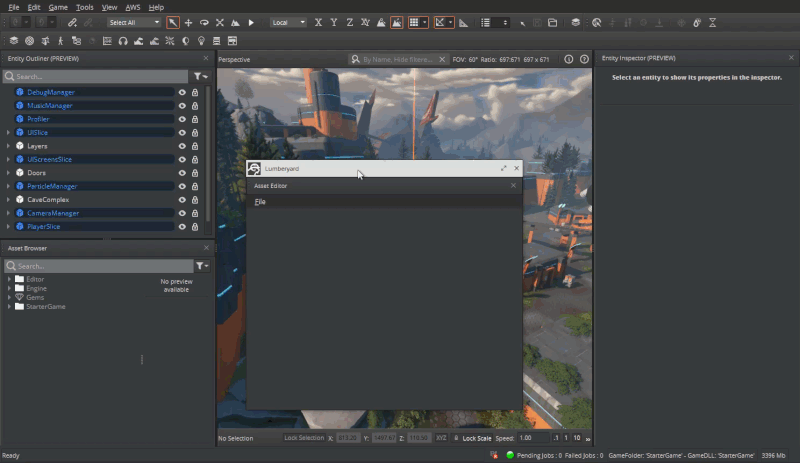Lock the CaveComplex entity

coord(194,200)
